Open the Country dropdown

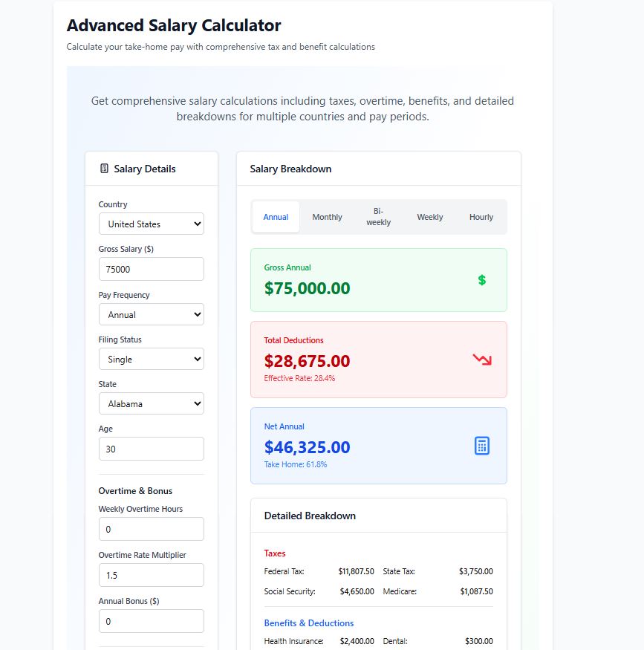click(152, 224)
